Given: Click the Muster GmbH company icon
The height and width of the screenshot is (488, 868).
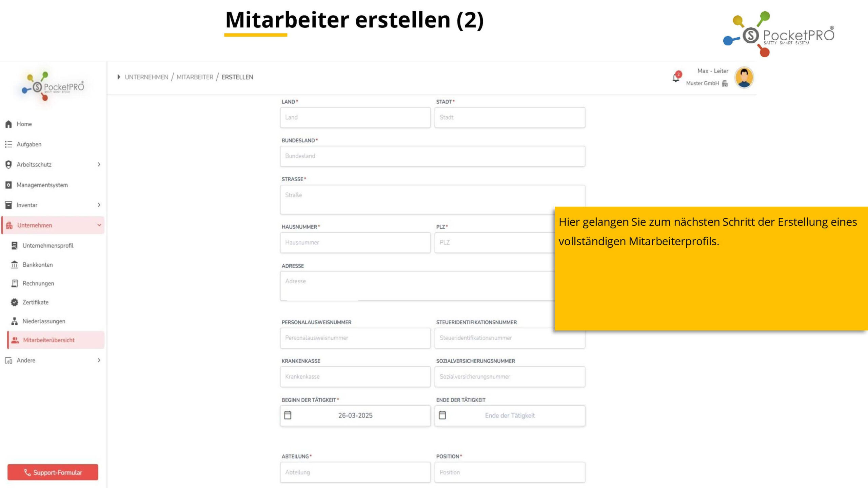Looking at the screenshot, I should [x=725, y=83].
